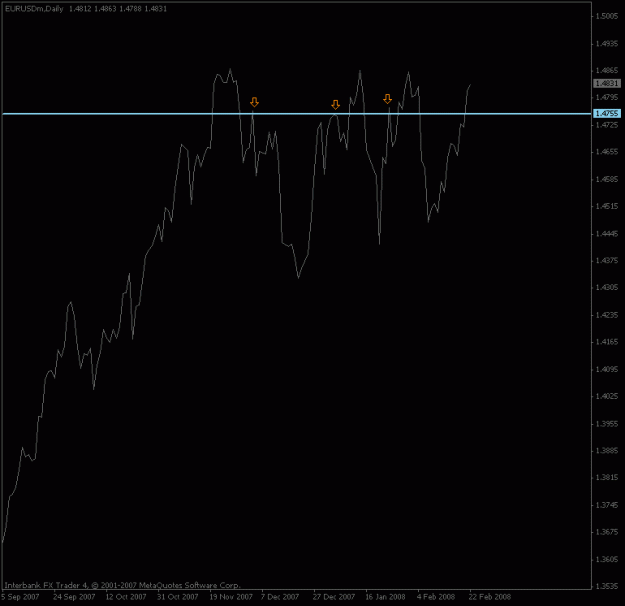Click the 4 Feb 2008 date label
The height and width of the screenshot is (606, 625).
436,597
